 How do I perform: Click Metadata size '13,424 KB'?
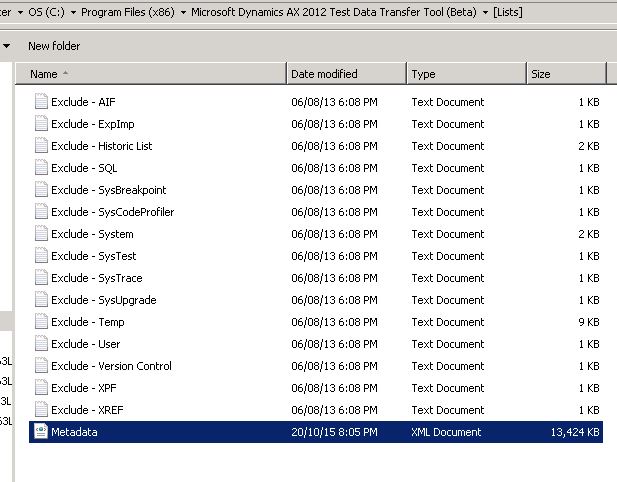pos(575,432)
